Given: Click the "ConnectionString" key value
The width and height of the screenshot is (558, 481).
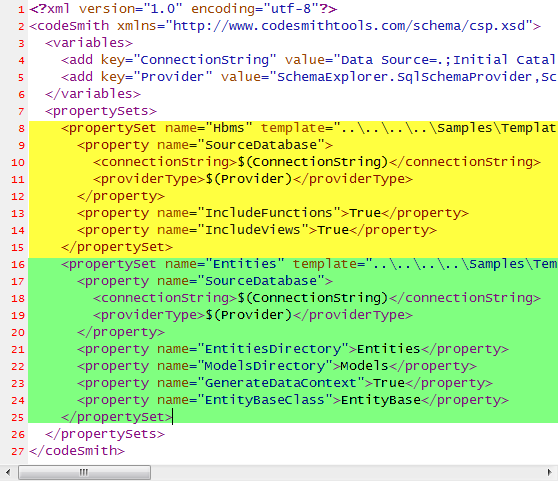Looking at the screenshot, I should tap(205, 60).
